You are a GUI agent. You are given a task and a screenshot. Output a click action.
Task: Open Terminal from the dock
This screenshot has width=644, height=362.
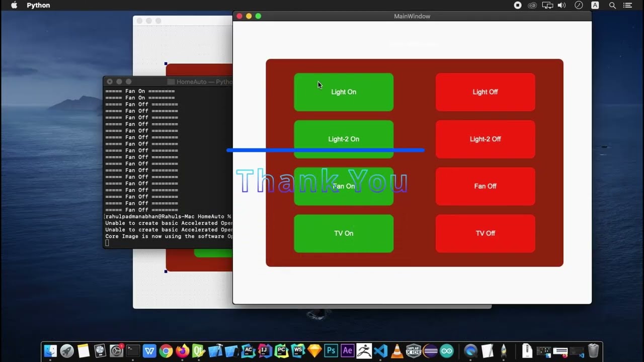133,350
